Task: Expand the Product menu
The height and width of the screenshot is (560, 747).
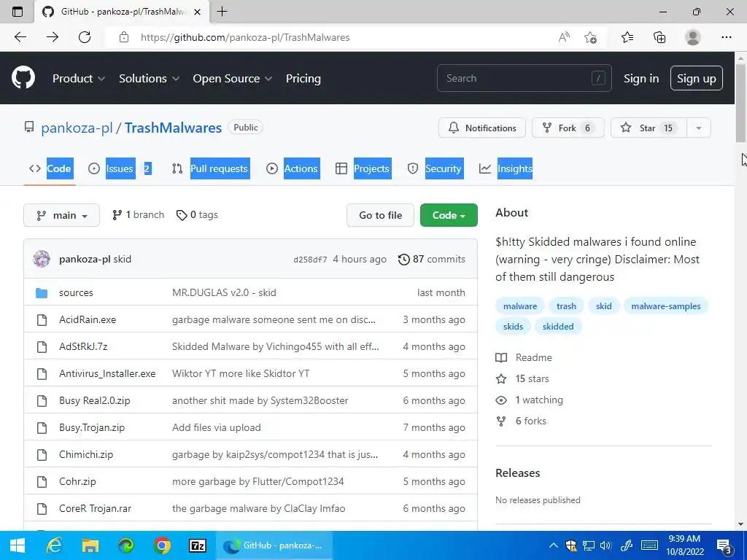Action: click(79, 79)
